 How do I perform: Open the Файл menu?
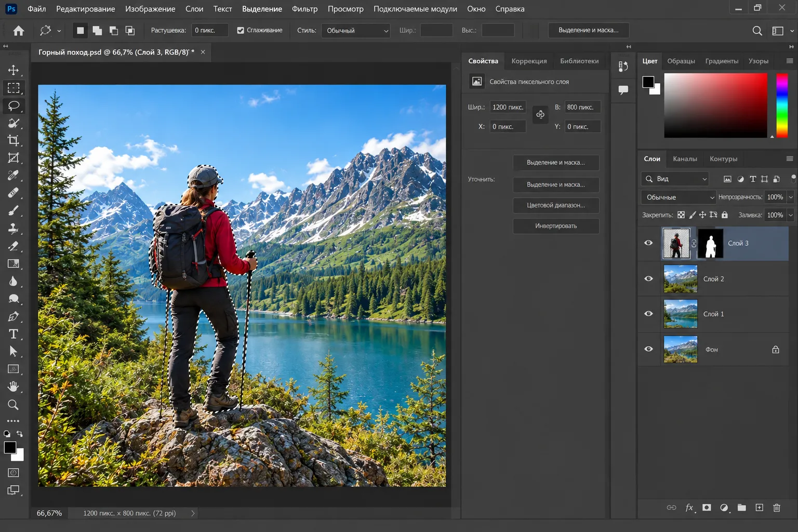point(36,9)
